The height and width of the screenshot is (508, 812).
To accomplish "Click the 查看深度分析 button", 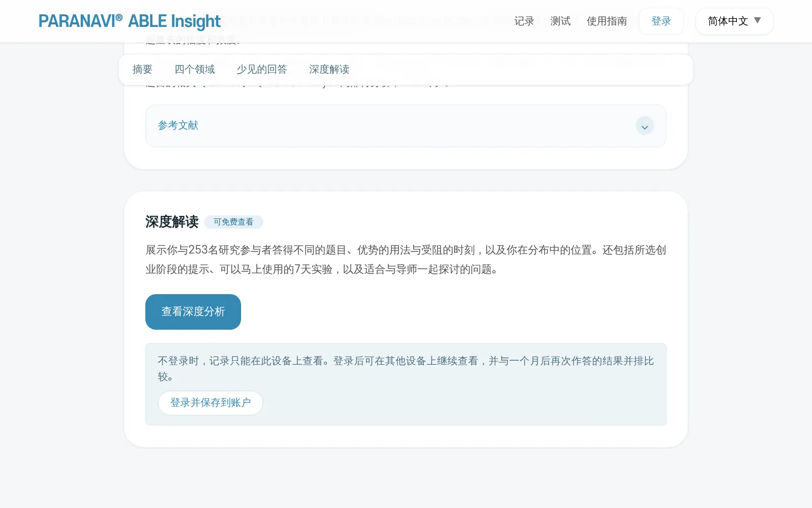I will click(x=193, y=312).
